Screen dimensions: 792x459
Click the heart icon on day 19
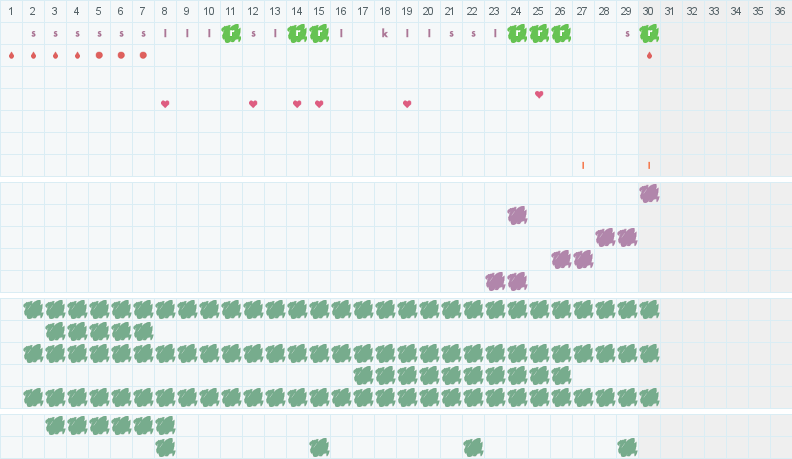tap(407, 104)
